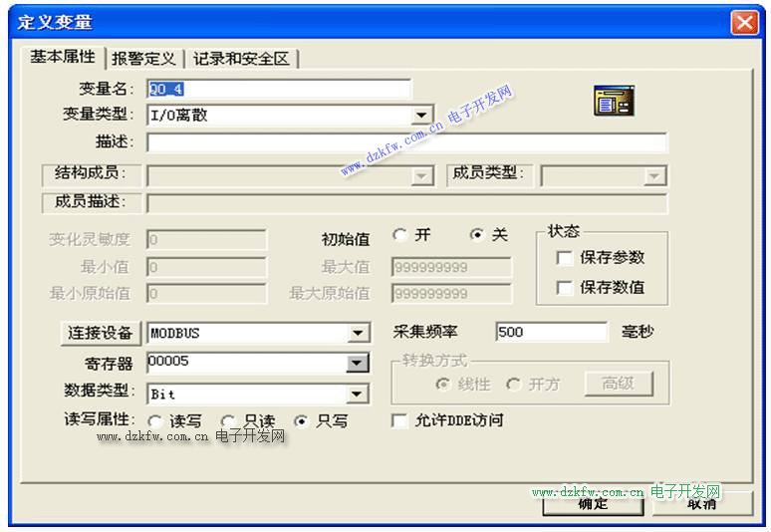Image resolution: width=771 pixels, height=532 pixels.
Task: Click the variable definition icon at top right
Action: 614,101
